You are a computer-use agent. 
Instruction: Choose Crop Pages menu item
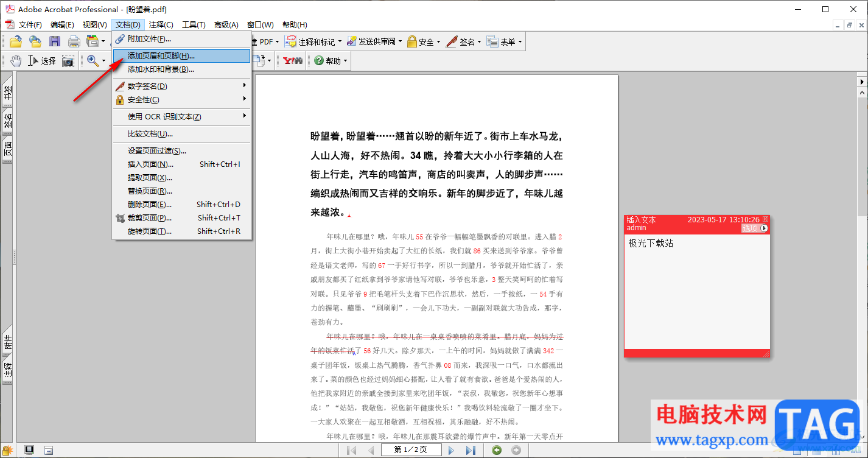[182, 218]
